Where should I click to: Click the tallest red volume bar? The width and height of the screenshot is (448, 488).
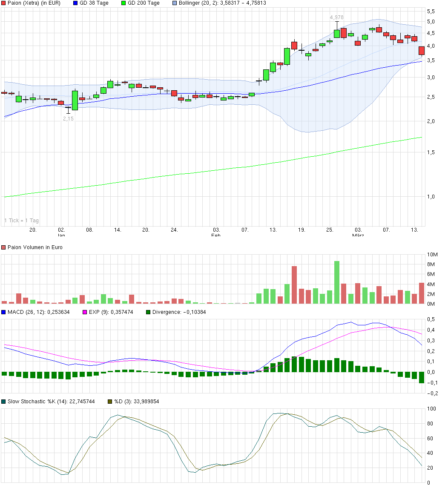(x=294, y=285)
